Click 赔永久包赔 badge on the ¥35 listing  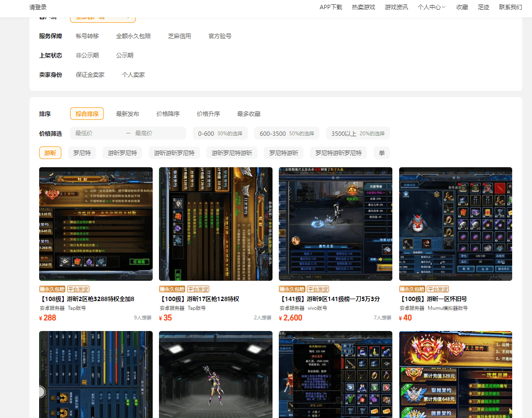(172, 289)
